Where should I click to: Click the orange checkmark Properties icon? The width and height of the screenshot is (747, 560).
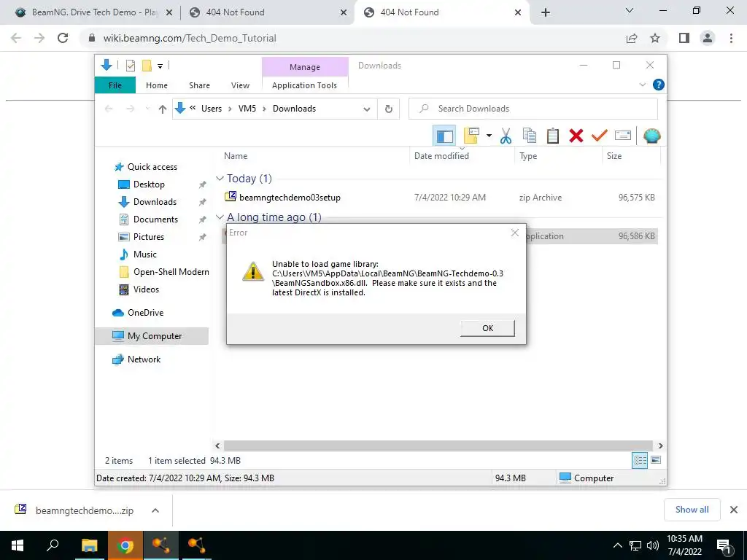600,136
